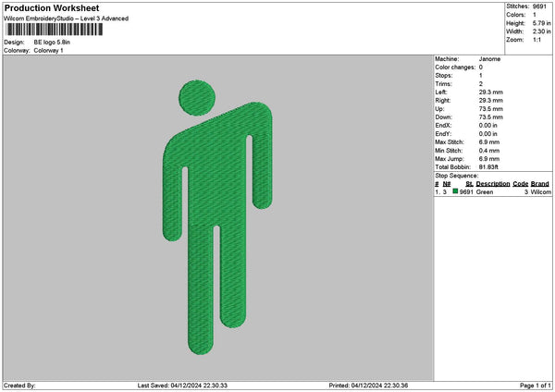Click the Height value '5.79 in'
555x392 pixels.
(541, 23)
